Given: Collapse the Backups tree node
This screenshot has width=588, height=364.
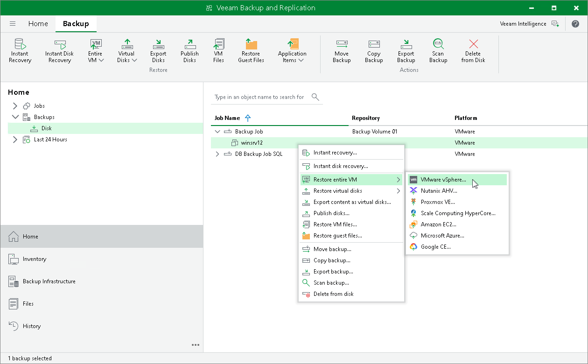Looking at the screenshot, I should pyautogui.click(x=15, y=117).
